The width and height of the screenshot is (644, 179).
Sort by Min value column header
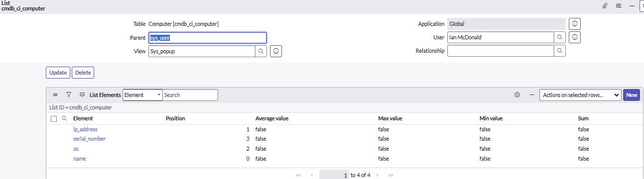(x=491, y=118)
